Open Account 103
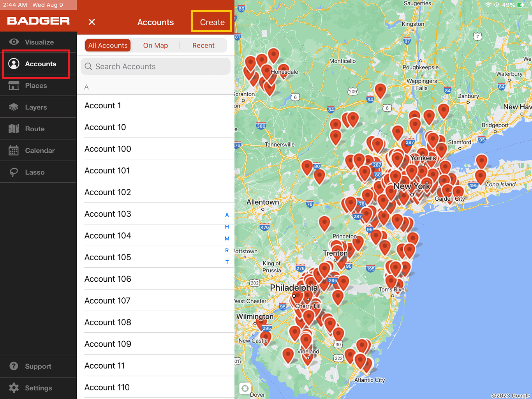Image resolution: width=532 pixels, height=399 pixels. [x=156, y=214]
